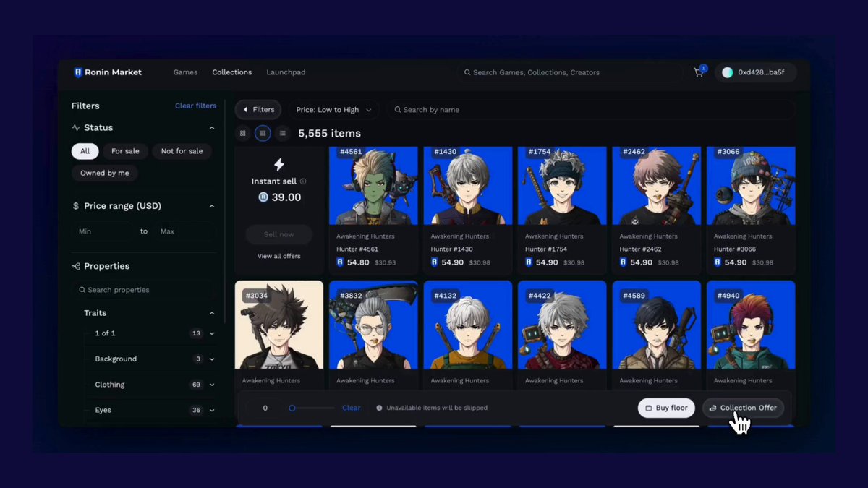Open the shopping cart icon
Screen dimensions: 868x488
(699, 72)
